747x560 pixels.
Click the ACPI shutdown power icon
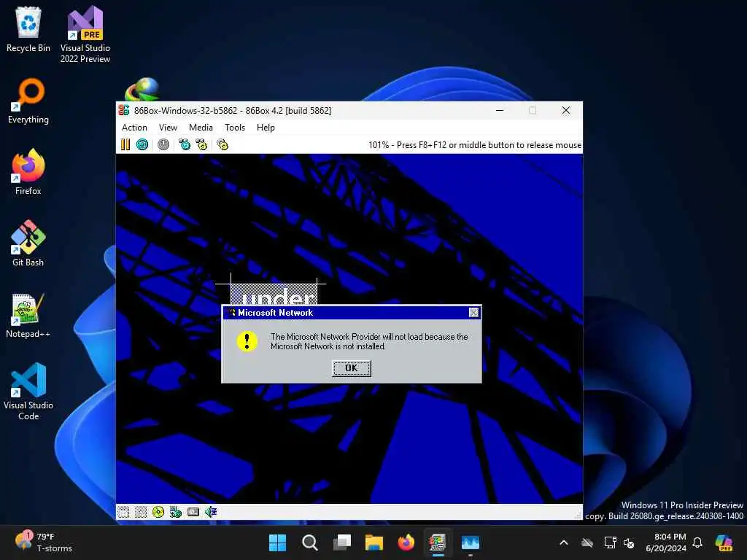click(163, 144)
